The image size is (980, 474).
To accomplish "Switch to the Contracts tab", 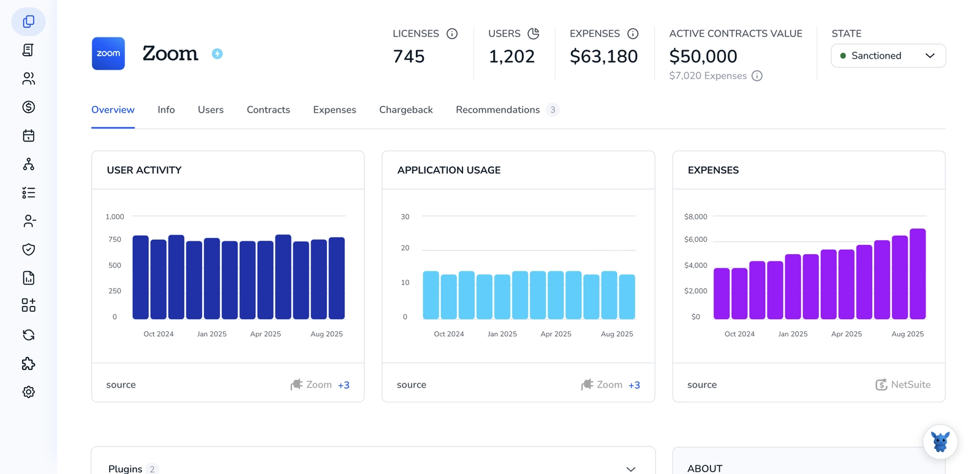I will pyautogui.click(x=268, y=110).
